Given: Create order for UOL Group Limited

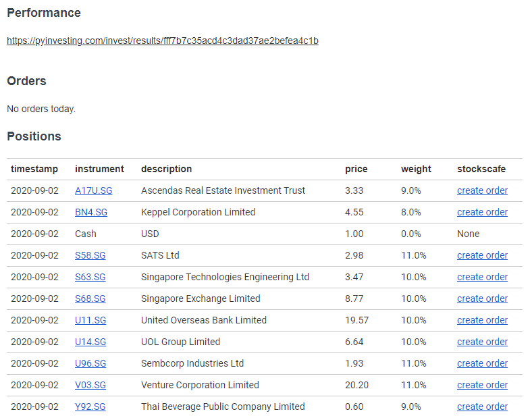Looking at the screenshot, I should click(482, 342).
